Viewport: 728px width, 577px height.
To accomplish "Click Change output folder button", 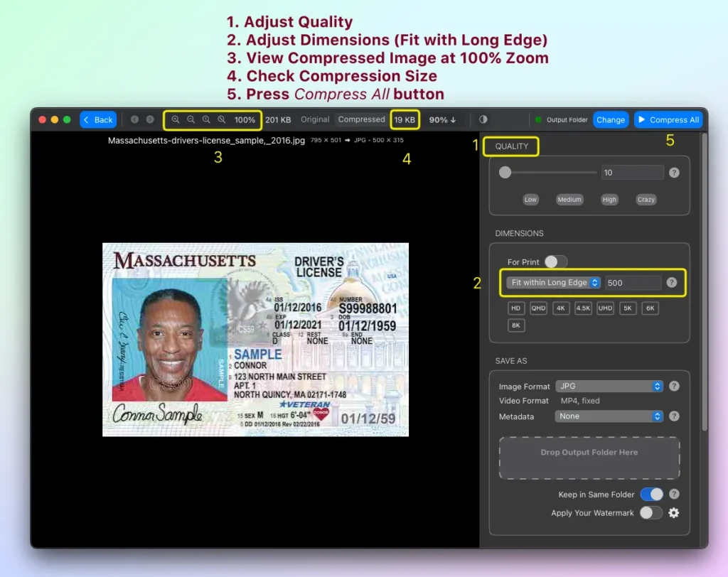I will coord(611,120).
